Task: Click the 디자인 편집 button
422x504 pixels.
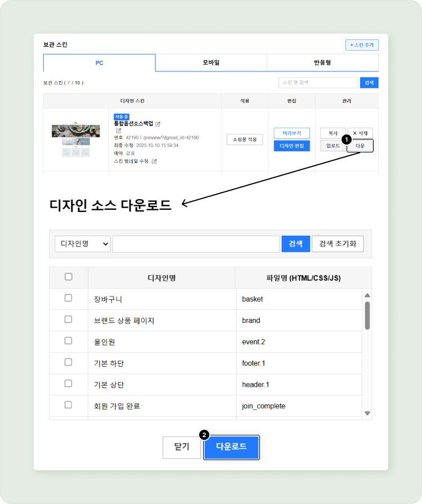Action: 291,146
